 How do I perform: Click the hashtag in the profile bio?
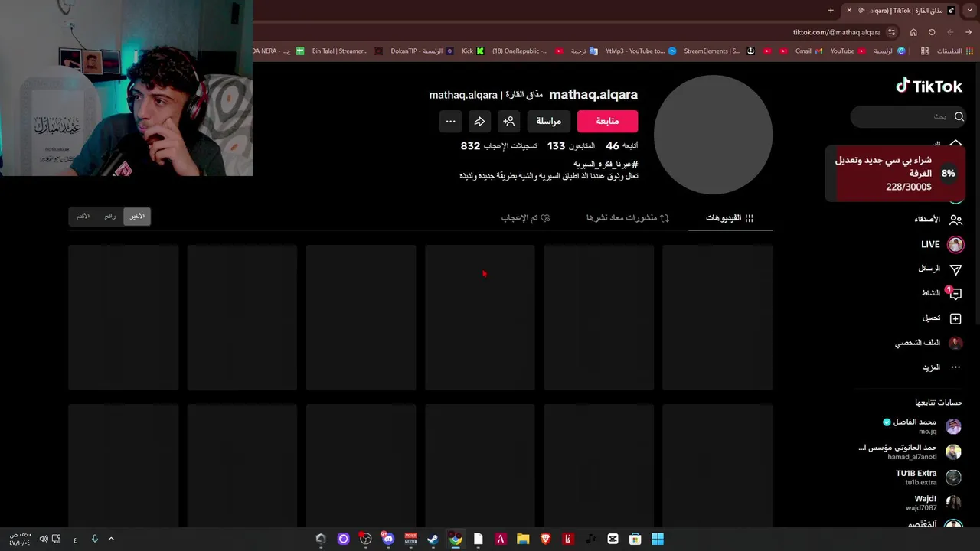point(606,165)
